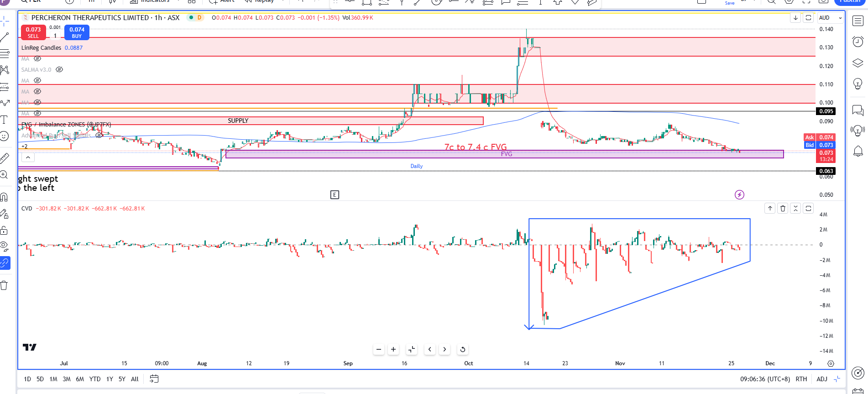Select the trend line drawing tool
This screenshot has width=868, height=394.
[4, 37]
